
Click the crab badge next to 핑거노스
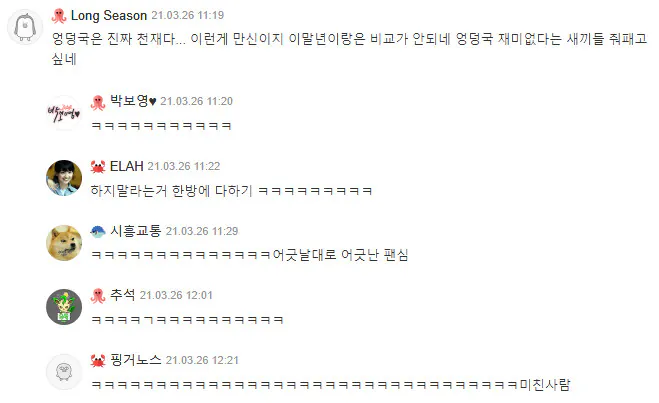(98, 361)
